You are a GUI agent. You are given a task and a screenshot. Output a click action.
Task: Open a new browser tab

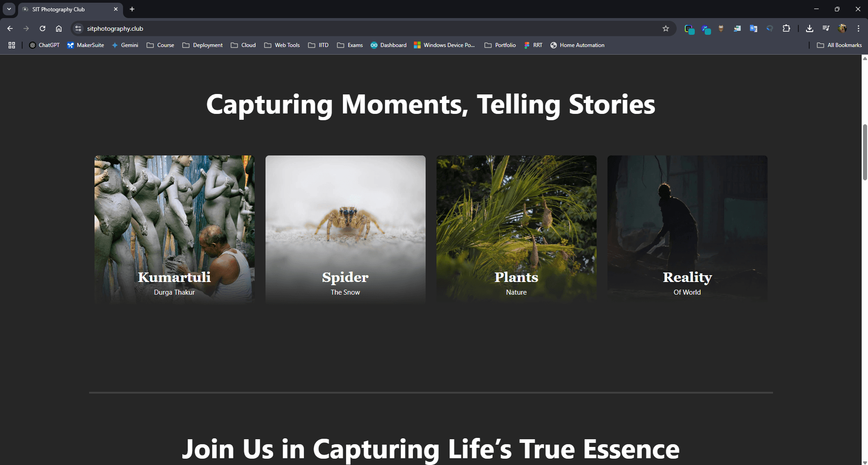(132, 9)
